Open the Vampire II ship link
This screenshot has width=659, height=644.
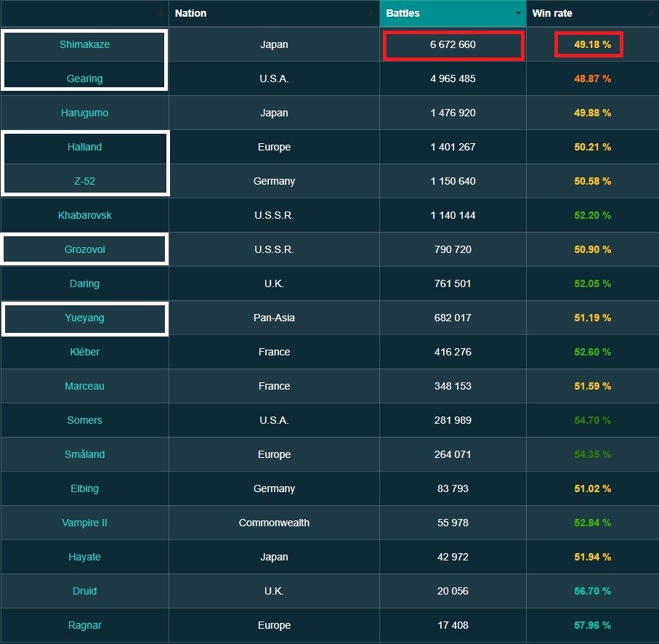[x=84, y=523]
